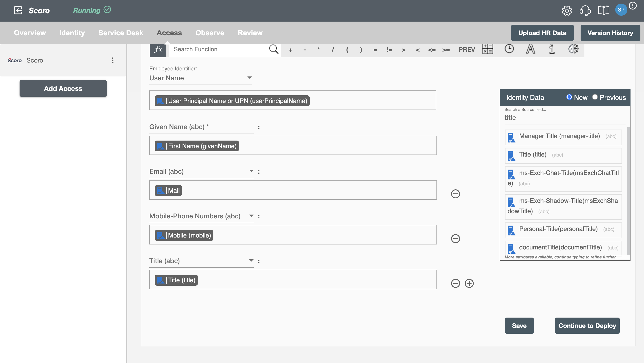Expand the Email field dropdown selector
This screenshot has height=363, width=644.
pos(250,171)
